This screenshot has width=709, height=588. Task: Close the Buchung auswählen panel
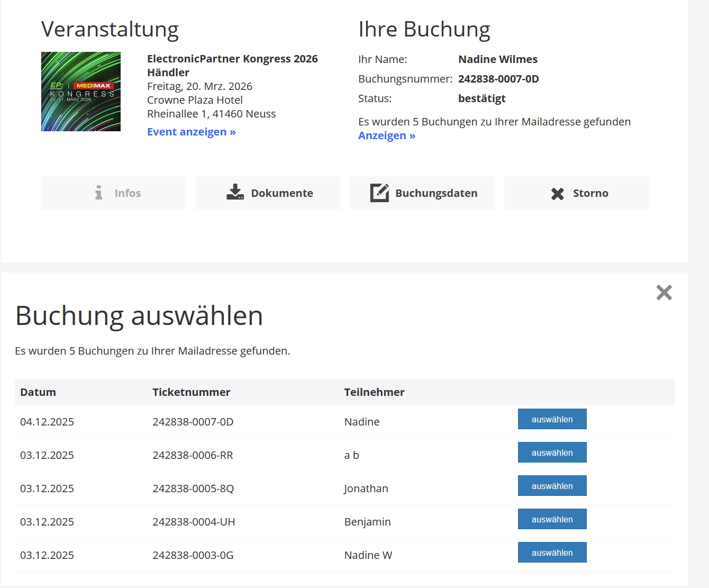663,292
